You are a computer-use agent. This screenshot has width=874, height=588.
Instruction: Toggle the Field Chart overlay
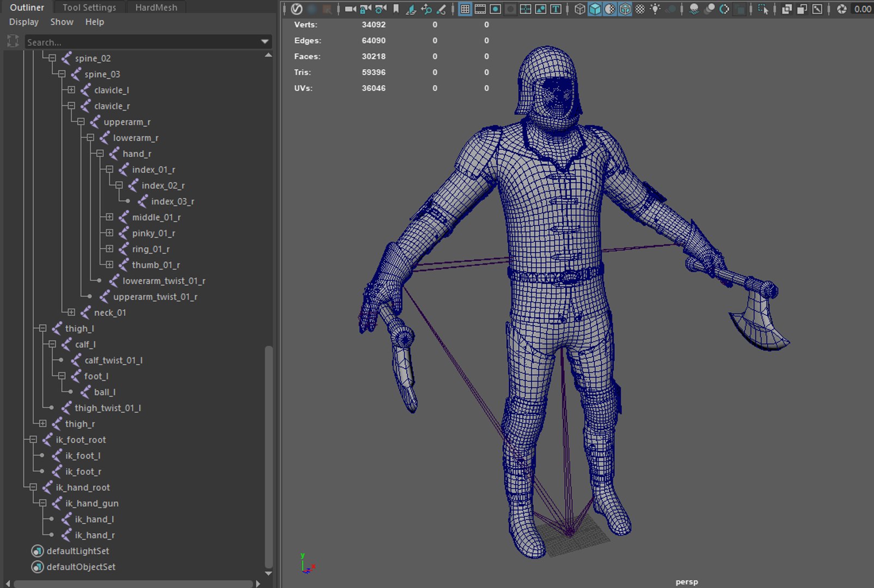click(525, 9)
